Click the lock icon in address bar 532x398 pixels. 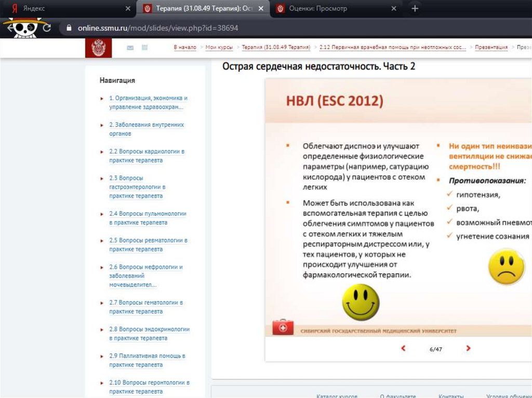(x=69, y=28)
